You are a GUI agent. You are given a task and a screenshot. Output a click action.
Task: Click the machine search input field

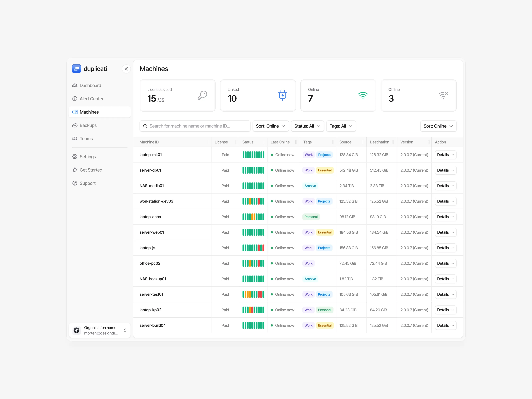195,126
